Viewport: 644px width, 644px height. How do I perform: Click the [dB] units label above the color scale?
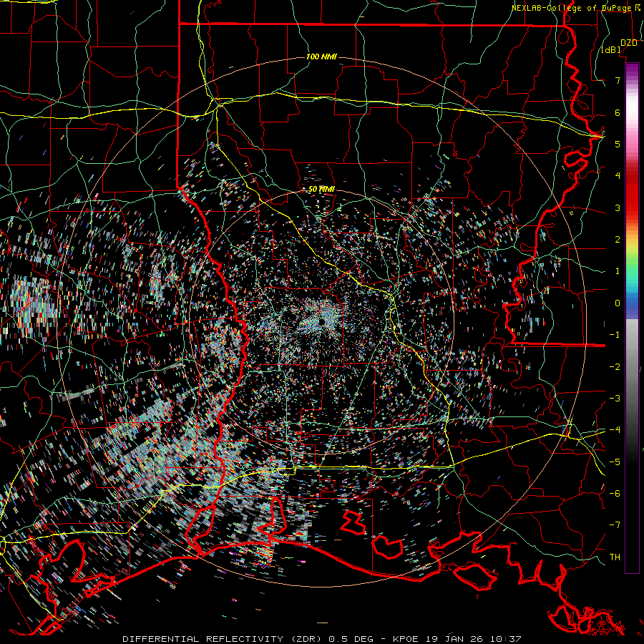point(611,50)
